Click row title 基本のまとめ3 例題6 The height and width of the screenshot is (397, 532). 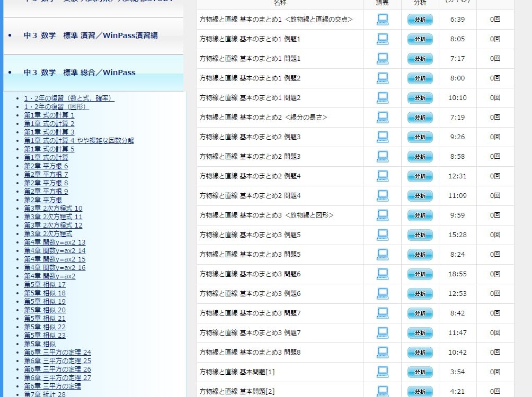point(250,294)
